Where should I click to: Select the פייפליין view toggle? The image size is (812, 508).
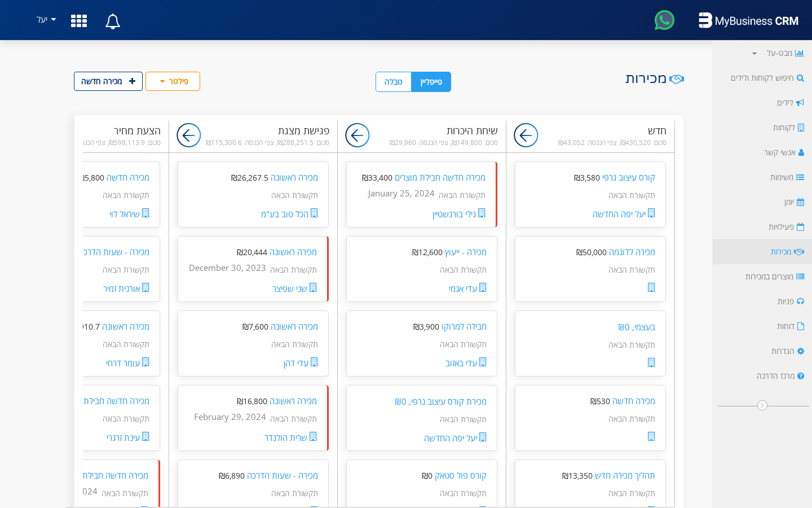[x=431, y=82]
